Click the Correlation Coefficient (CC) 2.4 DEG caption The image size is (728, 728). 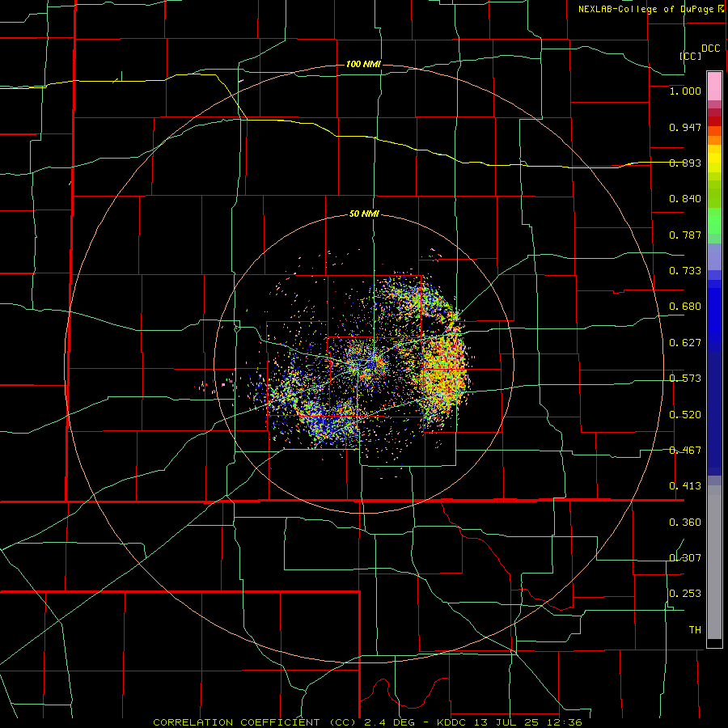pyautogui.click(x=285, y=722)
